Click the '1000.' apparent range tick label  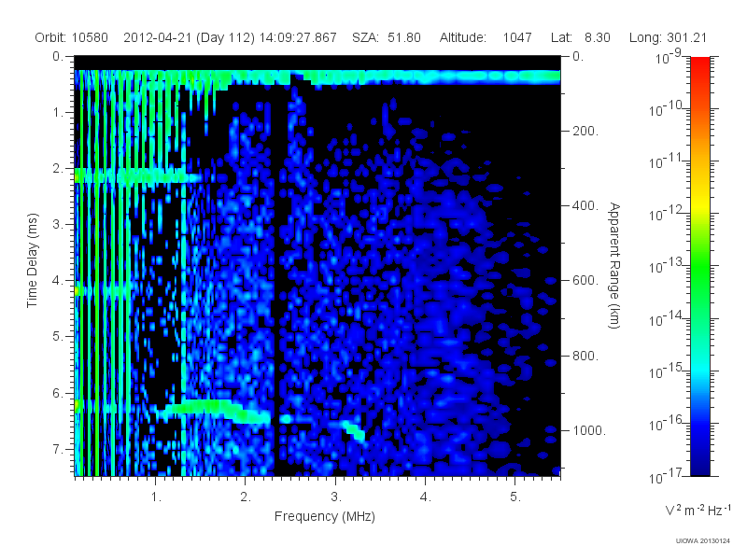pos(589,430)
